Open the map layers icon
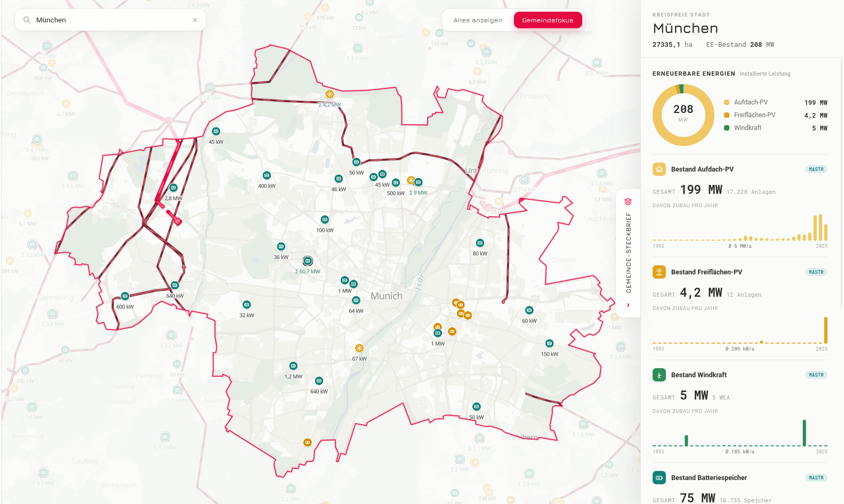 pyautogui.click(x=628, y=201)
